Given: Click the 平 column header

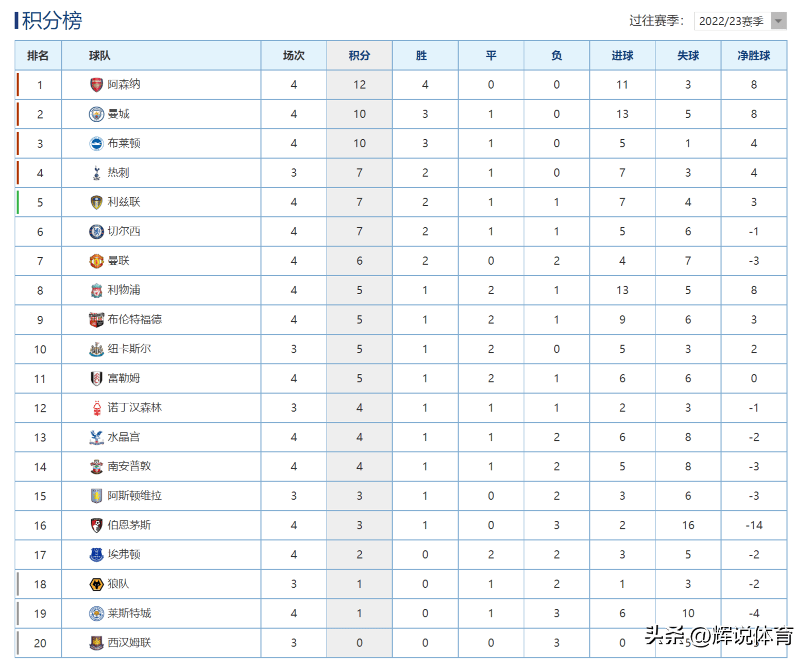Looking at the screenshot, I should pos(491,55).
